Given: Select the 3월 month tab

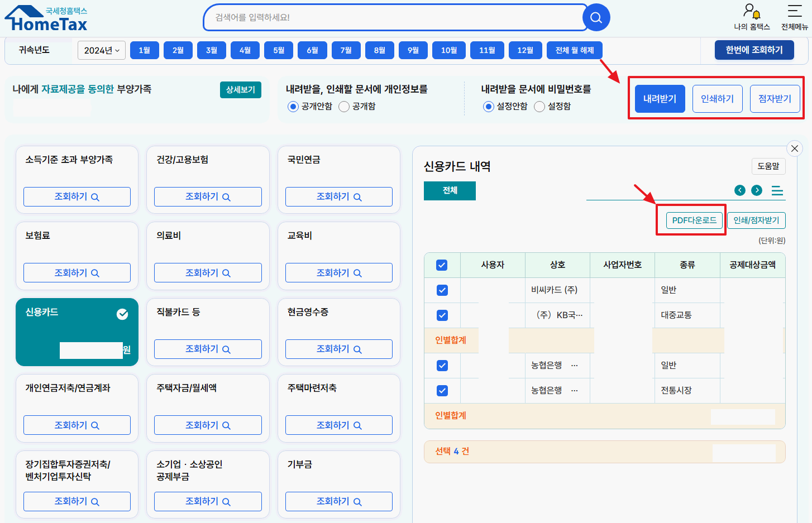Looking at the screenshot, I should pos(211,50).
